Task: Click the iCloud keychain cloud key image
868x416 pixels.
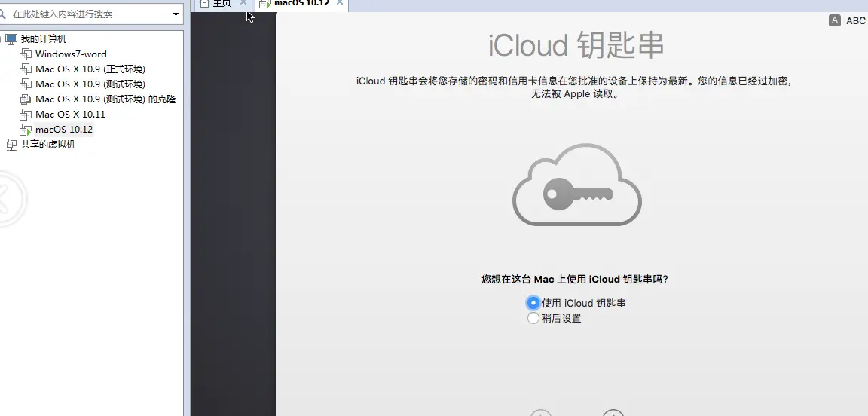Action: (x=577, y=185)
